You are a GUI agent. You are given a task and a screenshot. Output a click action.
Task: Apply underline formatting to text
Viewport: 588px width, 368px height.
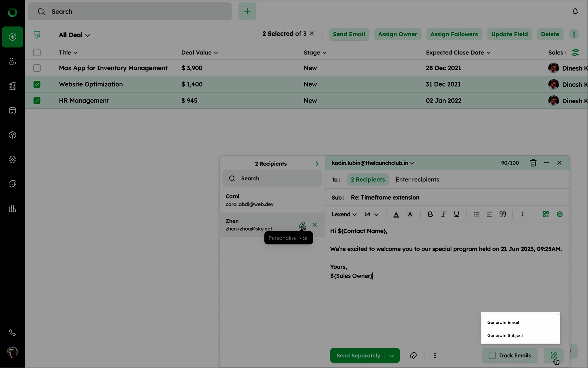pyautogui.click(x=456, y=214)
